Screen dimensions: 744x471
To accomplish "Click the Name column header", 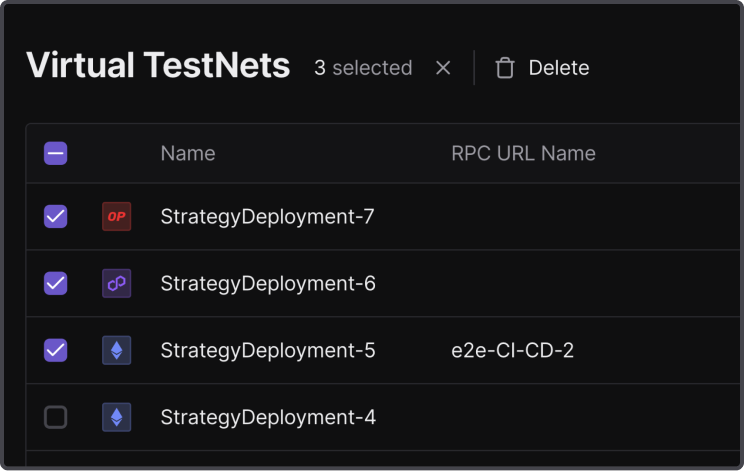I will pyautogui.click(x=188, y=153).
